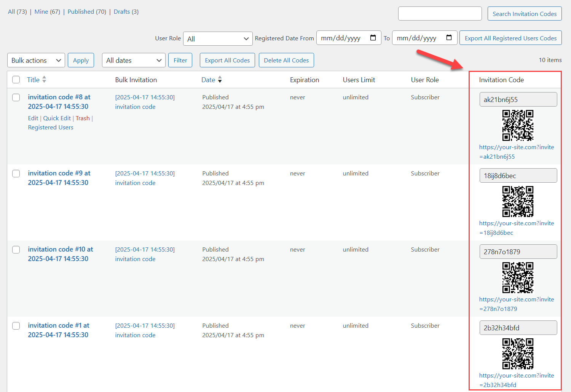This screenshot has width=571, height=392.
Task: Apply the selected bulk action
Action: coord(81,60)
